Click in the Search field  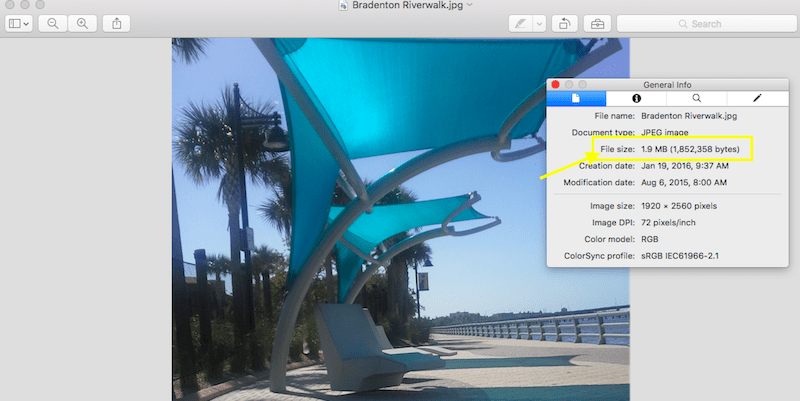(700, 23)
